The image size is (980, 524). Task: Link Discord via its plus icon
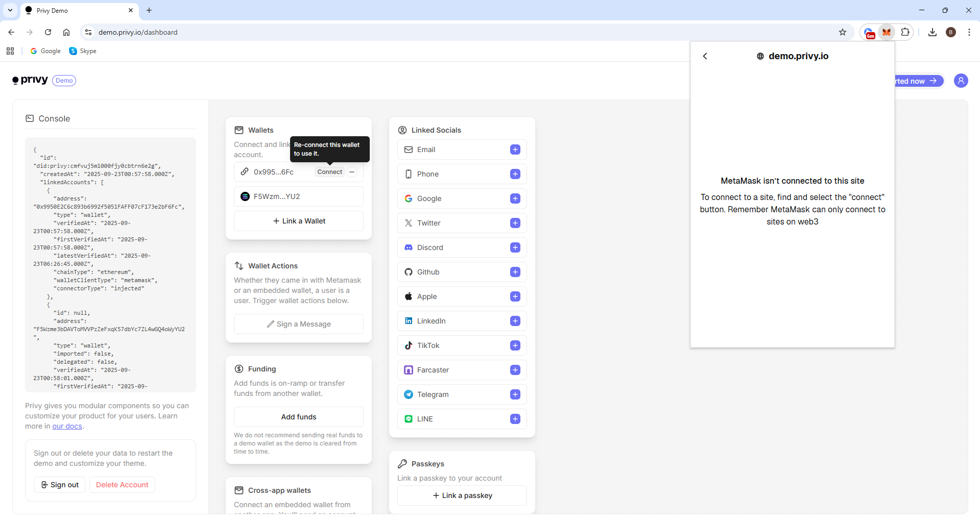pyautogui.click(x=515, y=247)
